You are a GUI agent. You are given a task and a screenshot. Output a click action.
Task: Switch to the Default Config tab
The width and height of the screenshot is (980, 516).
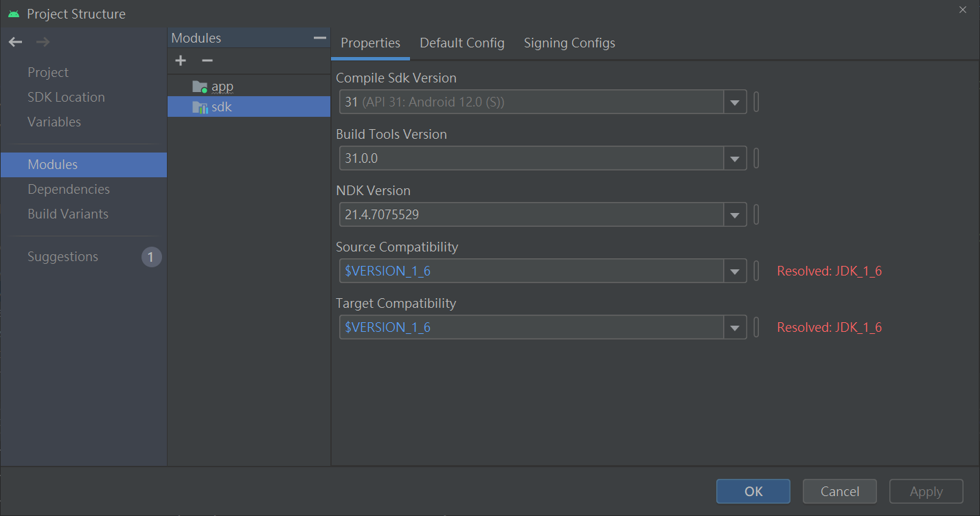[x=462, y=43]
